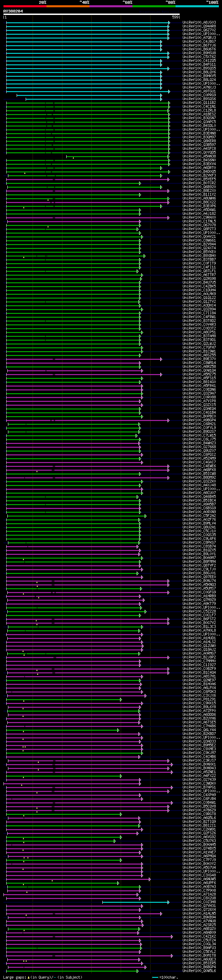Click the orange ~40% identity legend segment
This screenshot has height=980, width=222.
[x=68, y=6]
